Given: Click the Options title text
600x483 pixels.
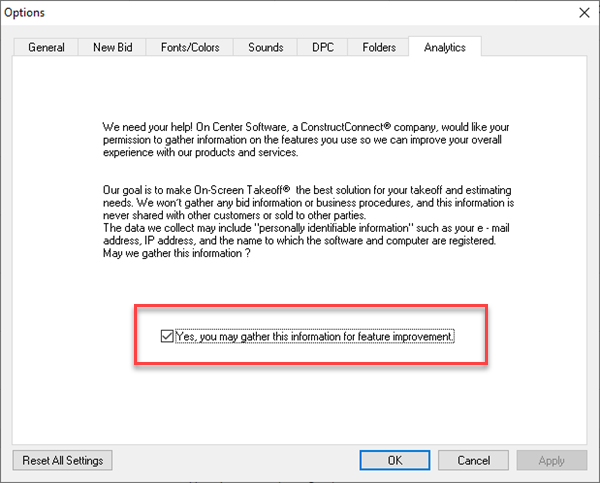Looking at the screenshot, I should tap(24, 13).
